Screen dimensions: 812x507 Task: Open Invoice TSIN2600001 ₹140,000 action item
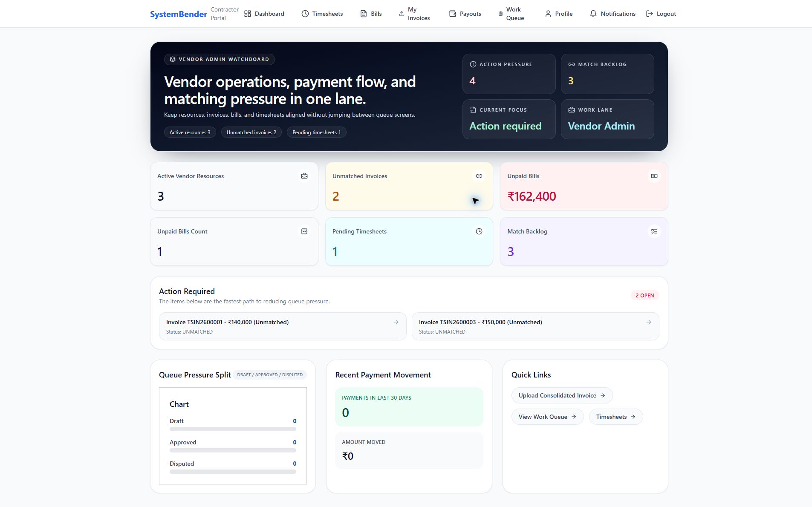[x=283, y=326]
